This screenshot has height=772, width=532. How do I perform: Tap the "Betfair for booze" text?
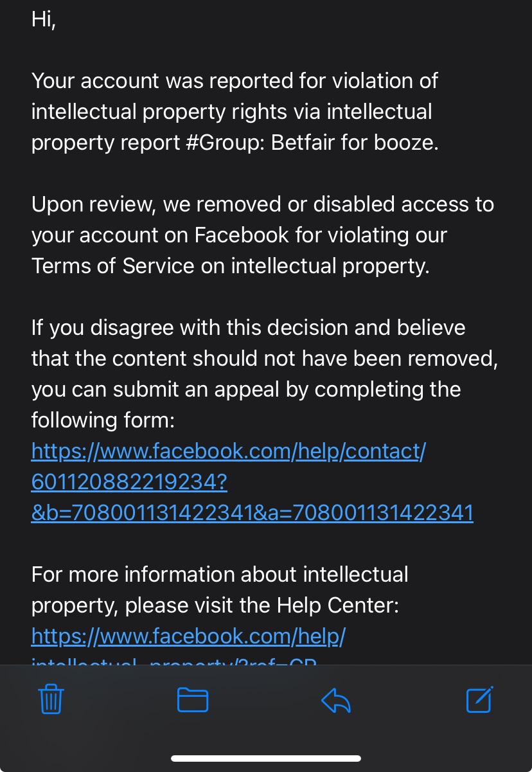(x=355, y=143)
